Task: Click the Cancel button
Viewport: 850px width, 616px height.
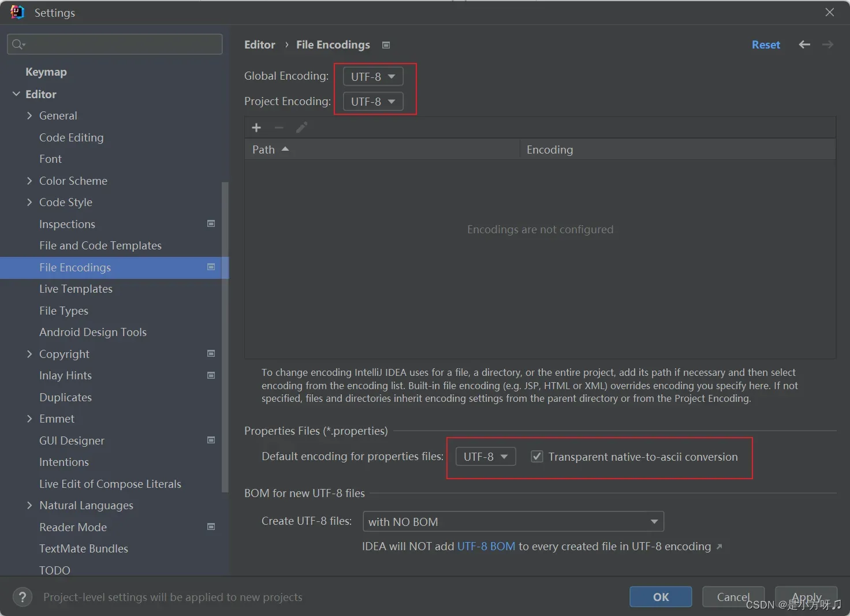Action: coord(733,597)
